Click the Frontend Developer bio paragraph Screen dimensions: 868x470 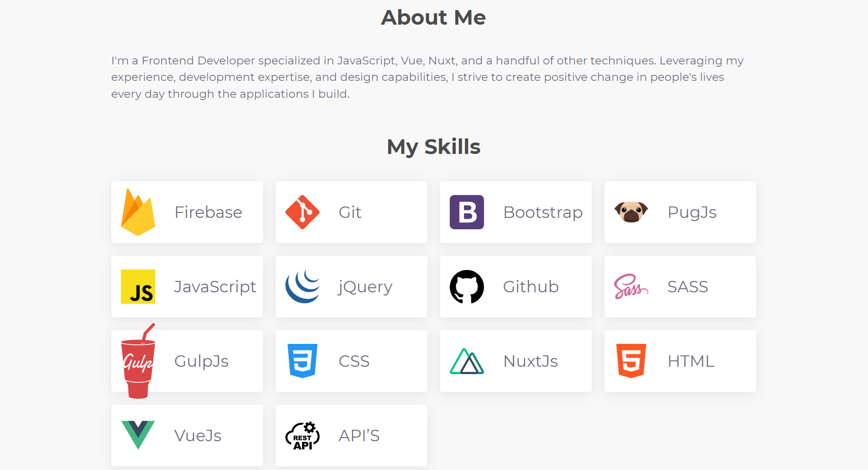pos(427,77)
